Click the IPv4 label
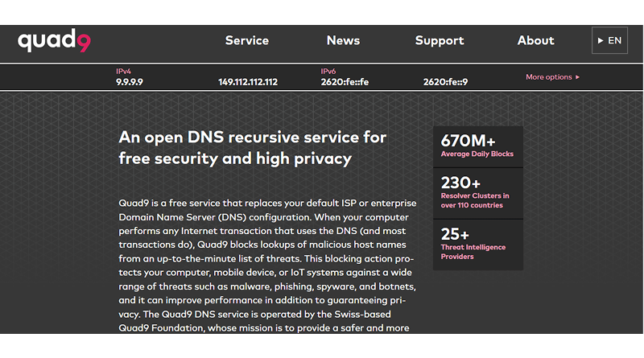 click(x=123, y=72)
